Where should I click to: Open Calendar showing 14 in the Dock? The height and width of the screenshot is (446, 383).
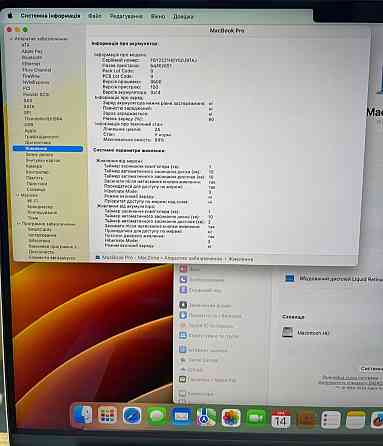coord(281,419)
